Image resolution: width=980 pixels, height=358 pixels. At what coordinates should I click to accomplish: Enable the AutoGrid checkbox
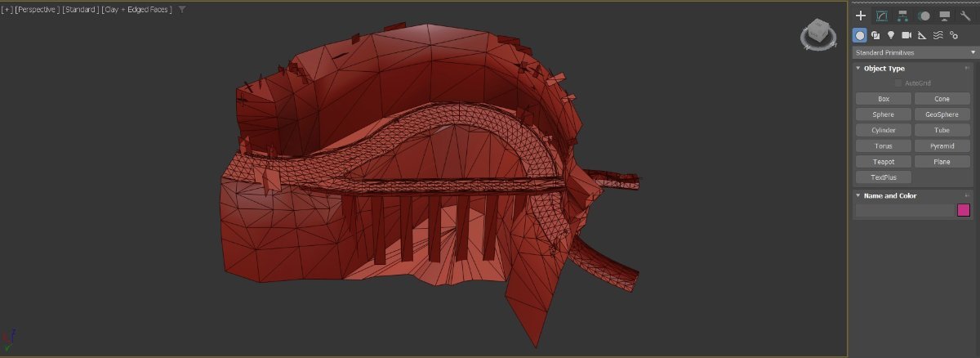[898, 83]
